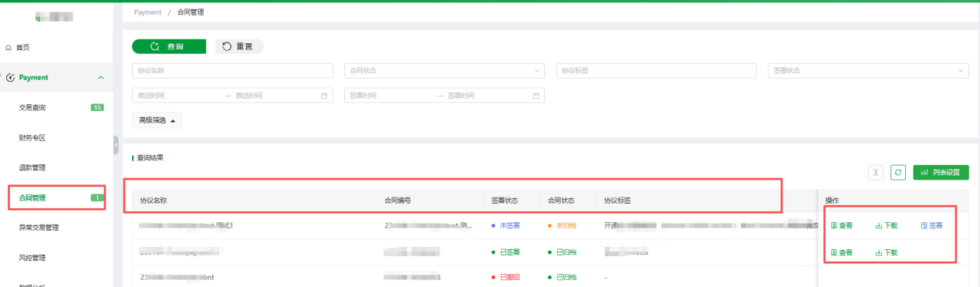The height and width of the screenshot is (287, 980).
Task: Click 下载 in the 未签署 row
Action: [x=887, y=225]
